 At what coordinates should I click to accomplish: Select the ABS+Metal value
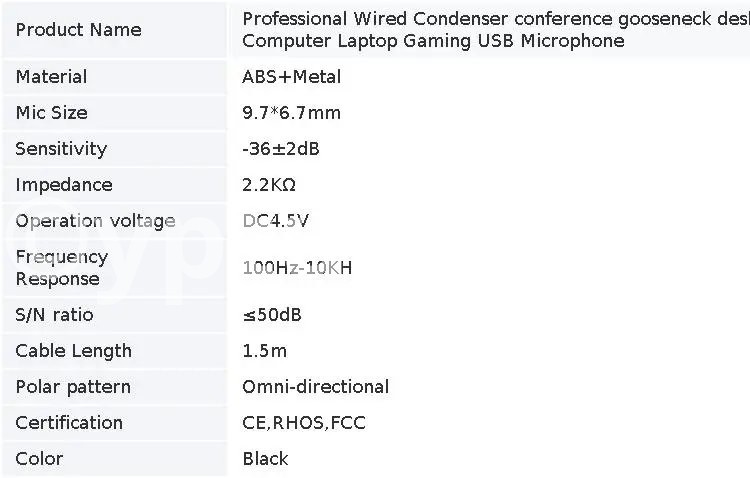[x=291, y=77]
